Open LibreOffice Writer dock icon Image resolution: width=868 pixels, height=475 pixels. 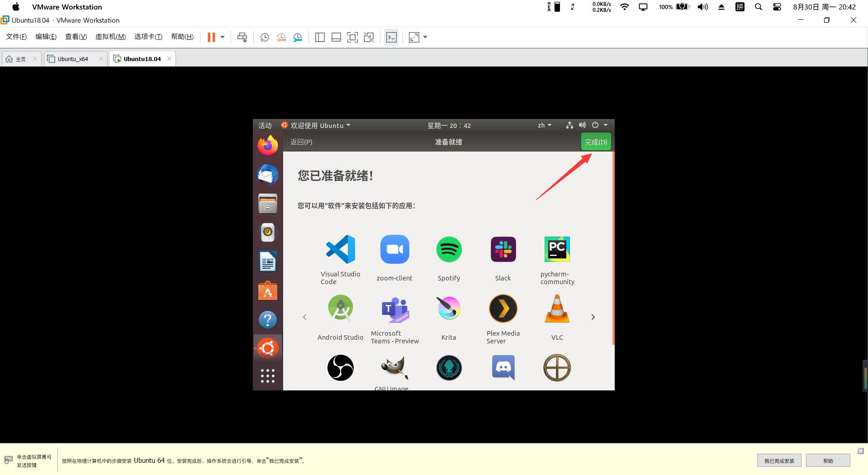pos(268,261)
